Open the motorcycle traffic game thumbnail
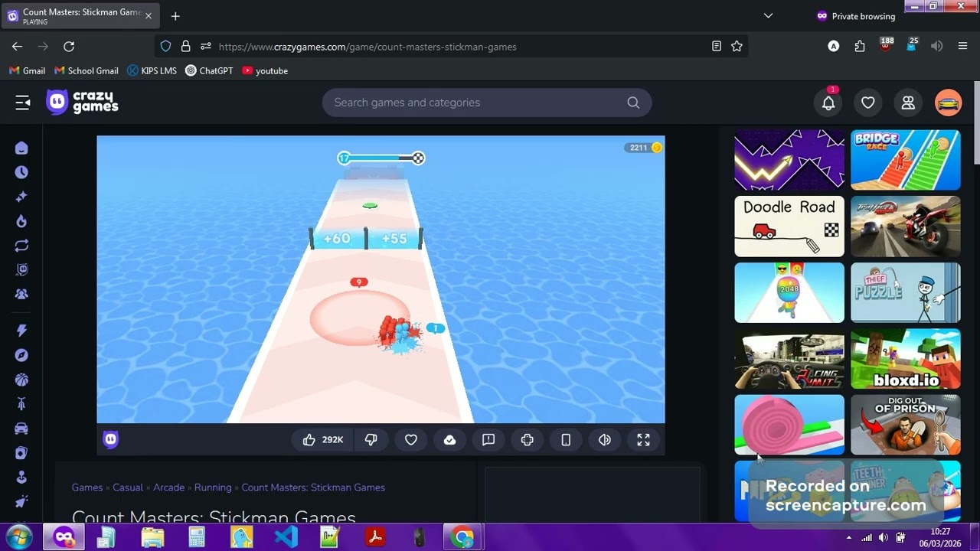 point(906,227)
